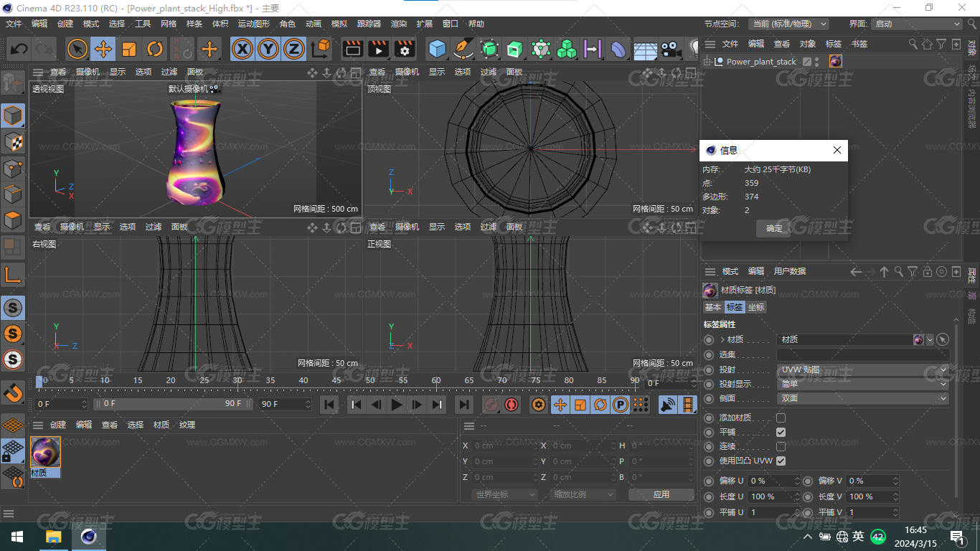980x551 pixels.
Task: Activate the Rotate tool in top toolbar
Action: 155,49
